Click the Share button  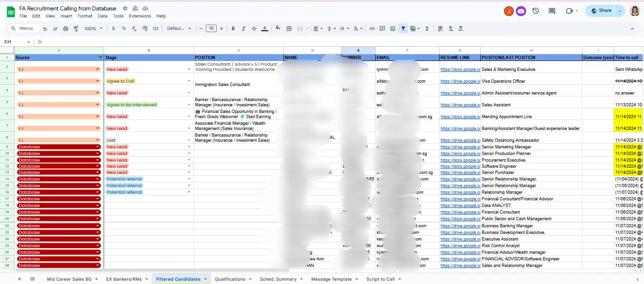tap(601, 11)
